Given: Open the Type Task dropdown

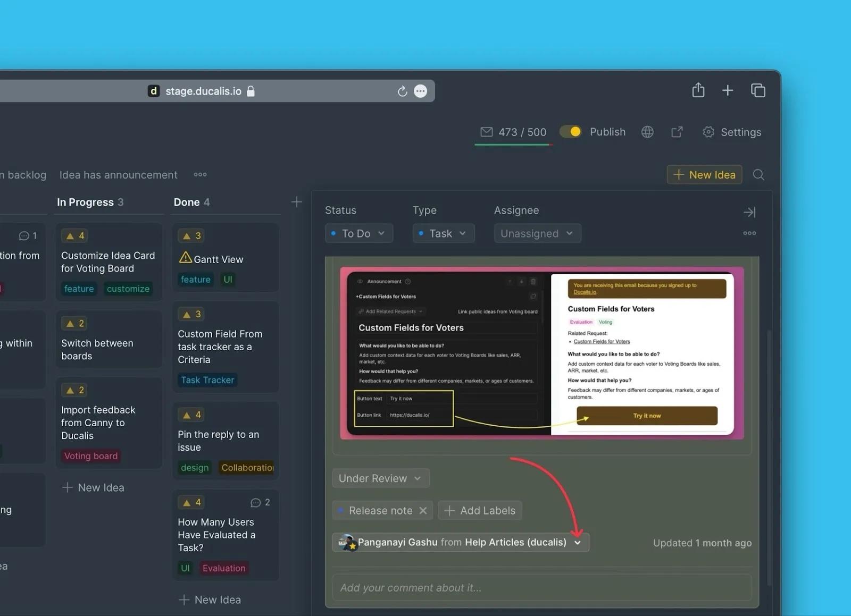Looking at the screenshot, I should pyautogui.click(x=443, y=233).
